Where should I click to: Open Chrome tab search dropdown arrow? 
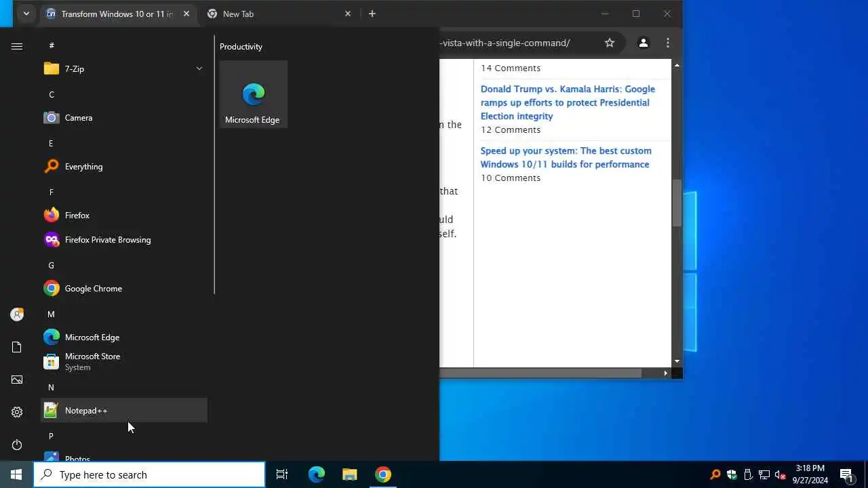coord(26,14)
